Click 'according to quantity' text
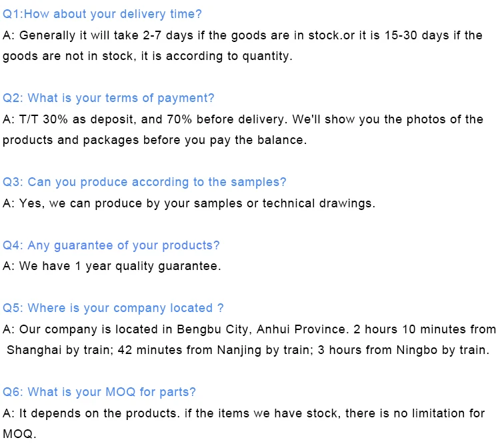The width and height of the screenshot is (500, 448). click(229, 57)
